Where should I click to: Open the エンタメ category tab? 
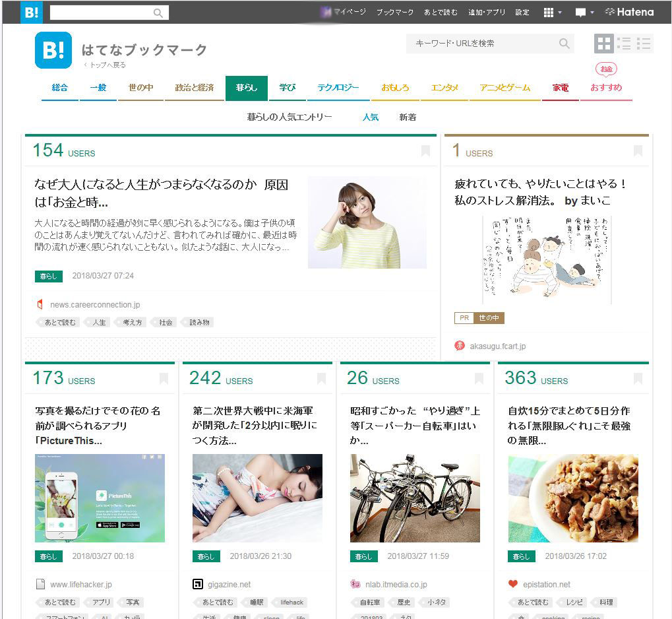pyautogui.click(x=444, y=88)
